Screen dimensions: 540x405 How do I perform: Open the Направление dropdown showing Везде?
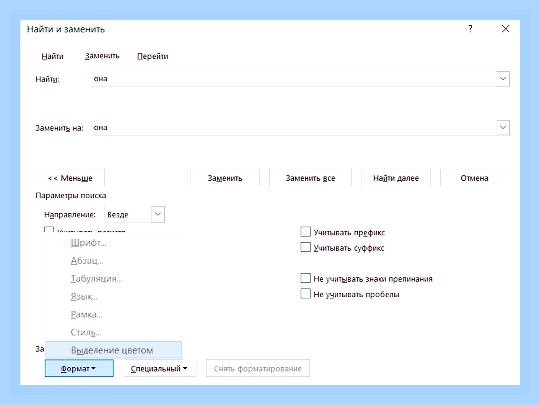135,215
